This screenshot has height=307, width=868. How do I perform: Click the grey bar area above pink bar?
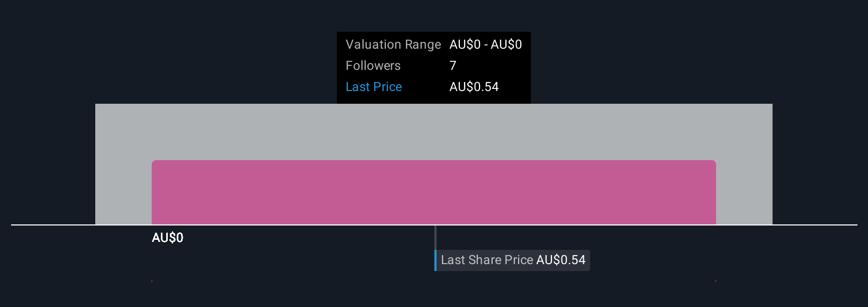[x=434, y=132]
